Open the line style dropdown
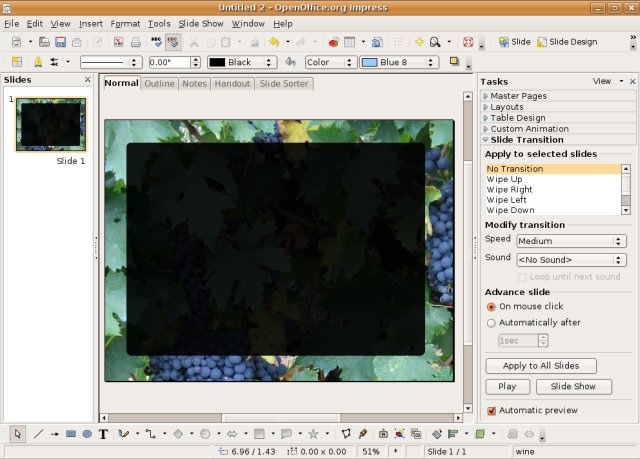640x459 pixels. (111, 62)
